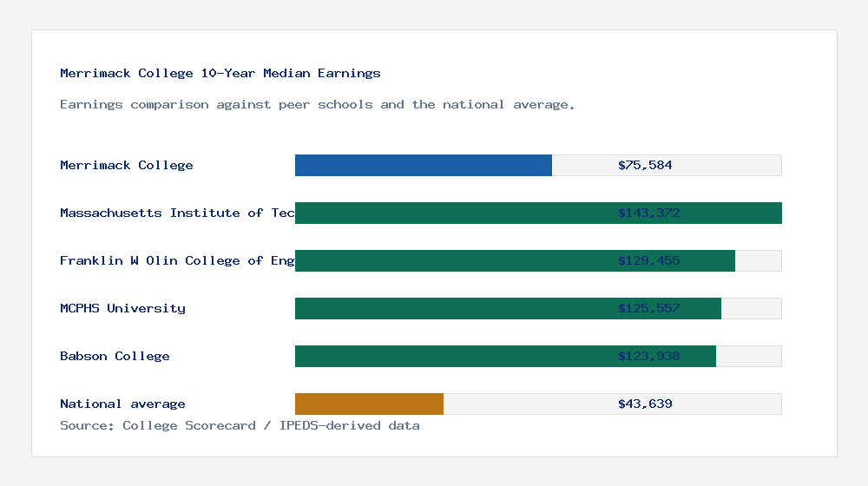Screen dimensions: 868x486
Task: Click the $143,372 value on the MIT bar
Action: (x=648, y=213)
